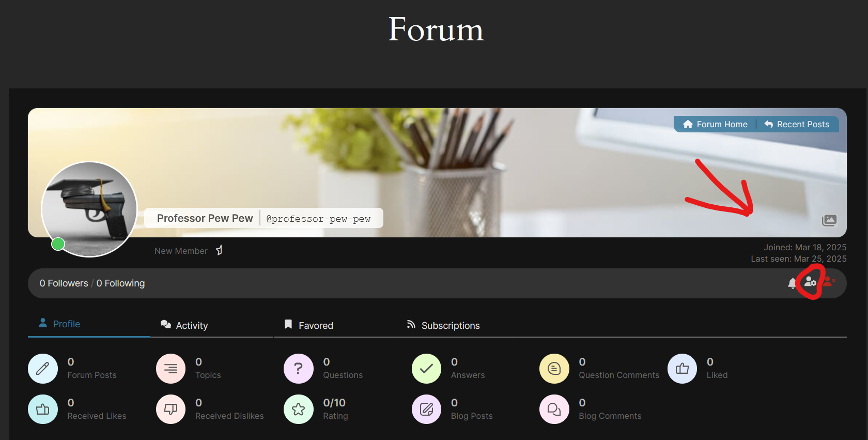Open Recent Posts link
The image size is (868, 440).
(797, 124)
